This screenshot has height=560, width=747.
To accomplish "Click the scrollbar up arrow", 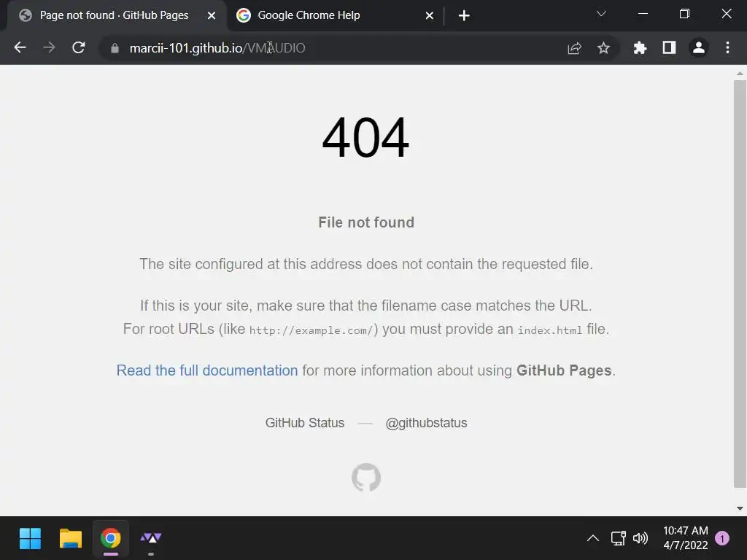I will (x=740, y=74).
